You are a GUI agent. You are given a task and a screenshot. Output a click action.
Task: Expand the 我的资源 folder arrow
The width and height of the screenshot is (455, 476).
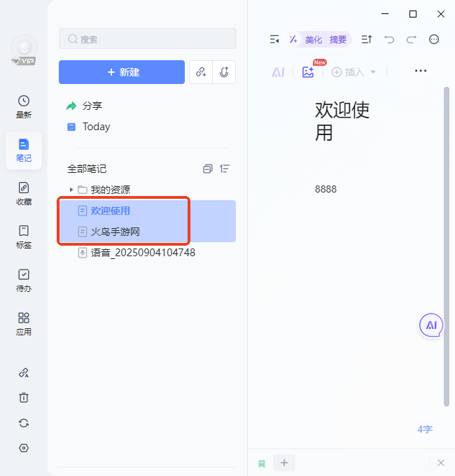(71, 190)
